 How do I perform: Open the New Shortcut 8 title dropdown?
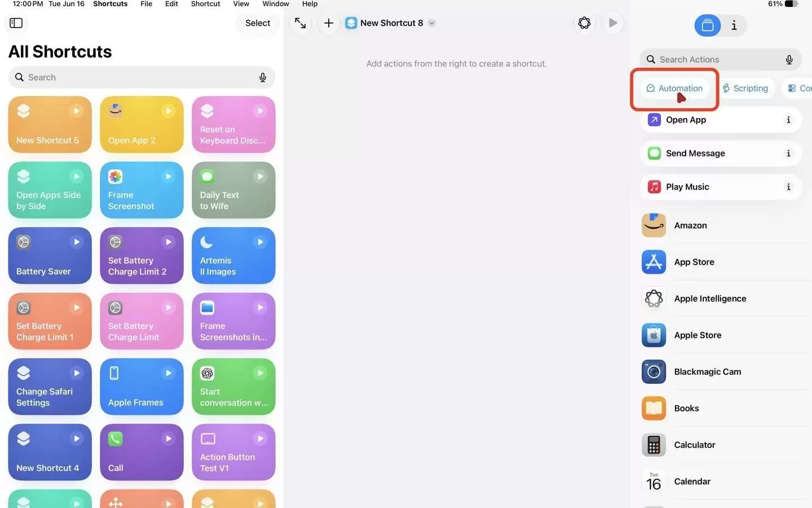[x=432, y=23]
